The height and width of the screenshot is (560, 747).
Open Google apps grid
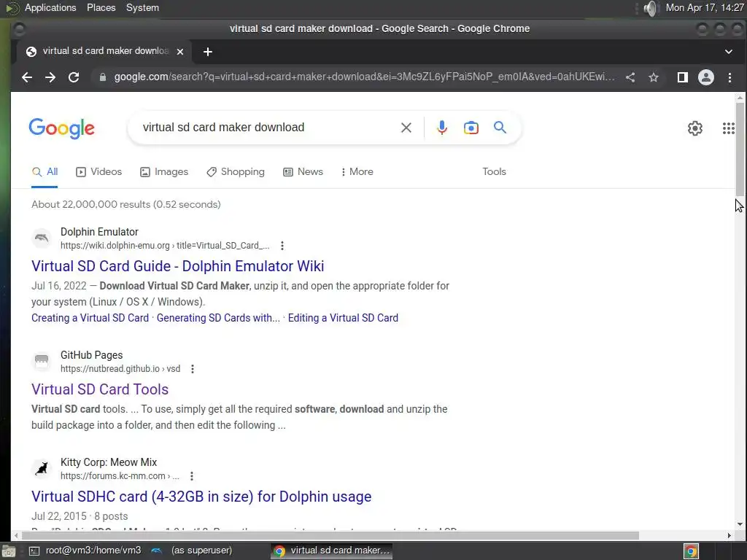(729, 128)
